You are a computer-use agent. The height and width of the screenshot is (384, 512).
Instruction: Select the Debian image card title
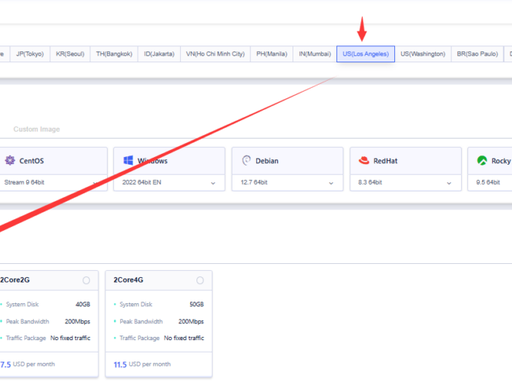click(x=267, y=161)
